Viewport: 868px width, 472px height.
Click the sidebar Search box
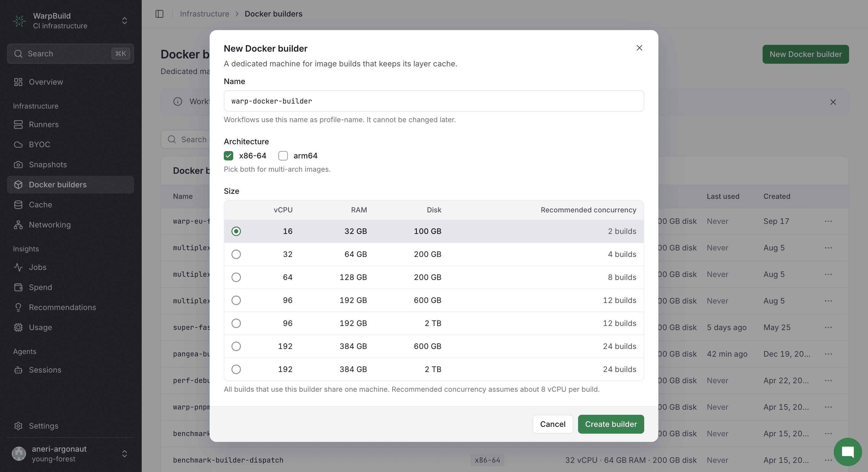point(71,53)
